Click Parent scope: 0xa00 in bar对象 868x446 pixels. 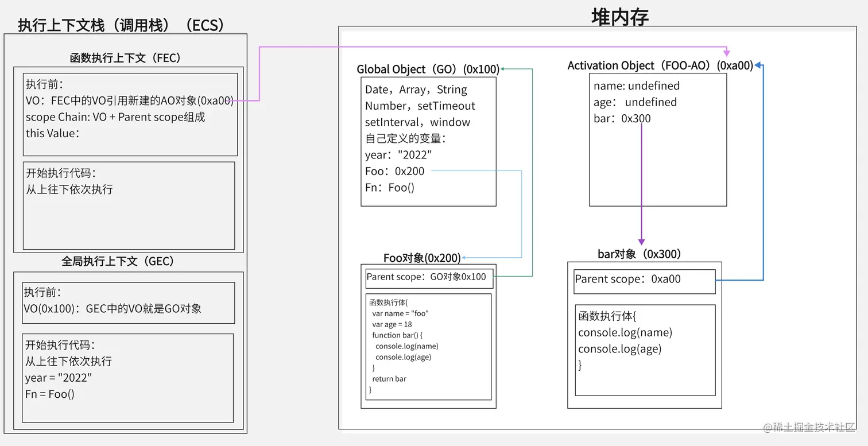click(628, 280)
